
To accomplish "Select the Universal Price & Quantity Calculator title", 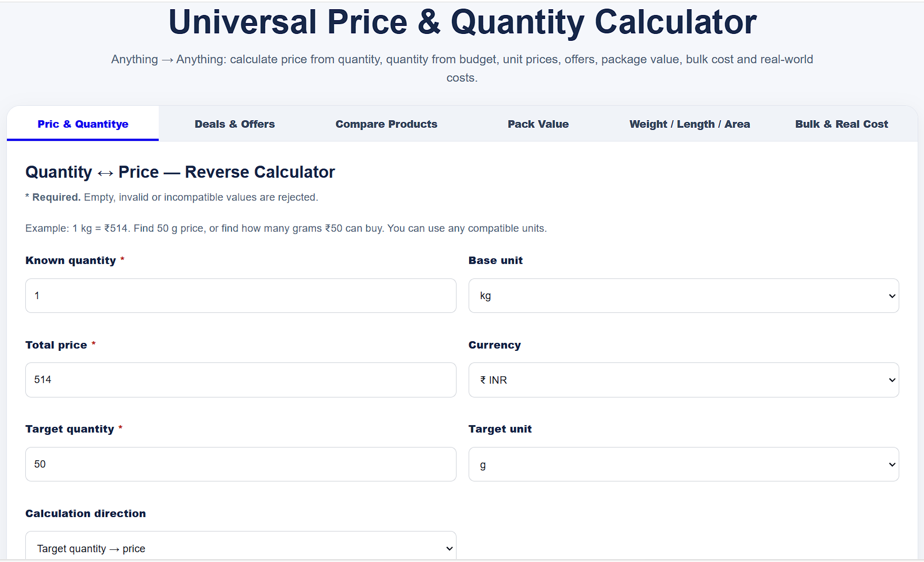I will [462, 22].
